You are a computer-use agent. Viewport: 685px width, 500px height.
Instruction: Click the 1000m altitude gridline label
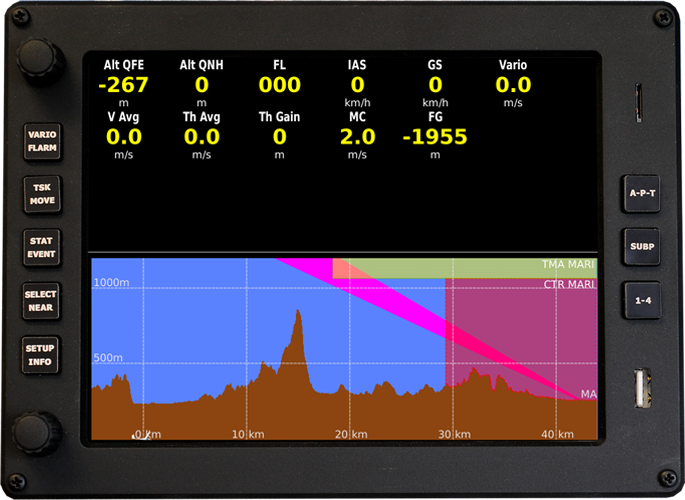click(x=111, y=283)
